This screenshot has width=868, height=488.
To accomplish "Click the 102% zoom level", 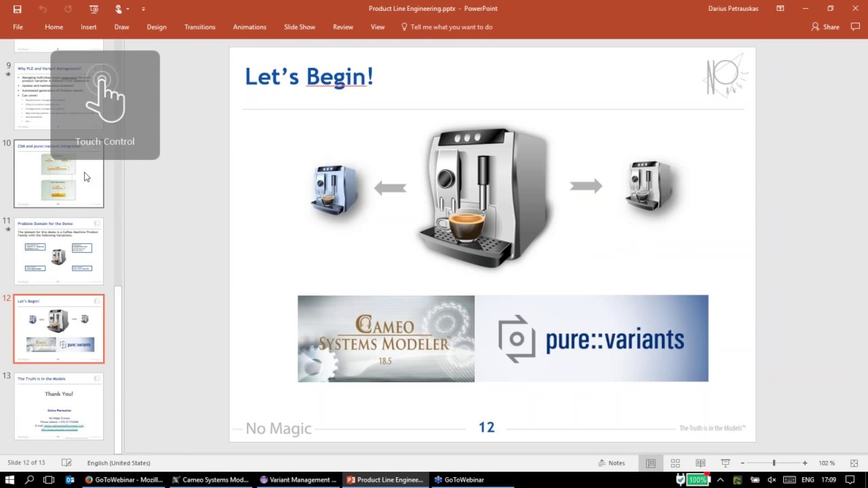I will coord(827,463).
